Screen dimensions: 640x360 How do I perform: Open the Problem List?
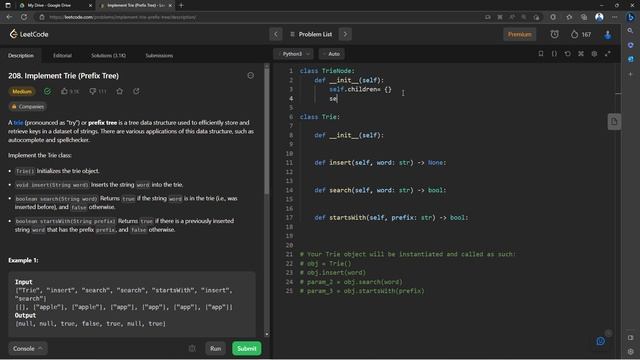click(x=311, y=34)
